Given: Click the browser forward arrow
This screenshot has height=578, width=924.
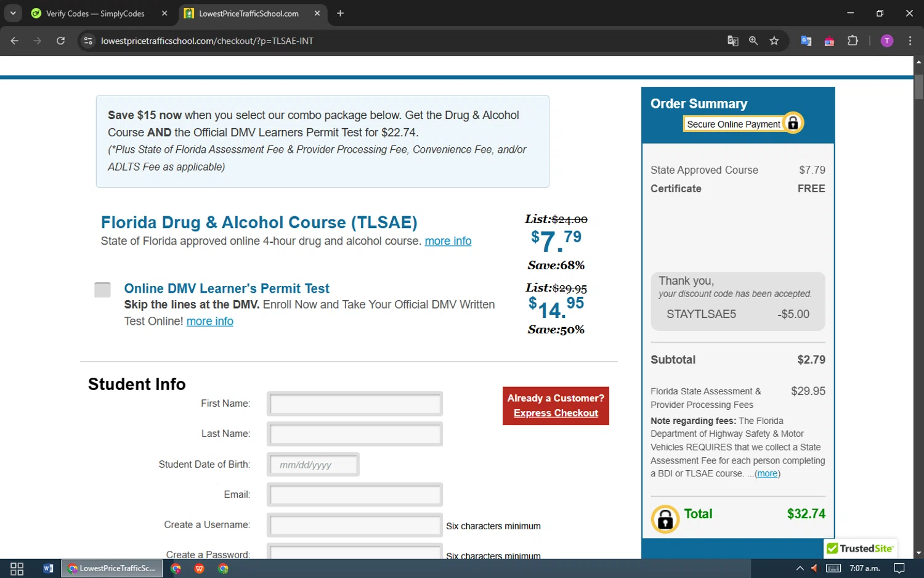Looking at the screenshot, I should pos(38,41).
